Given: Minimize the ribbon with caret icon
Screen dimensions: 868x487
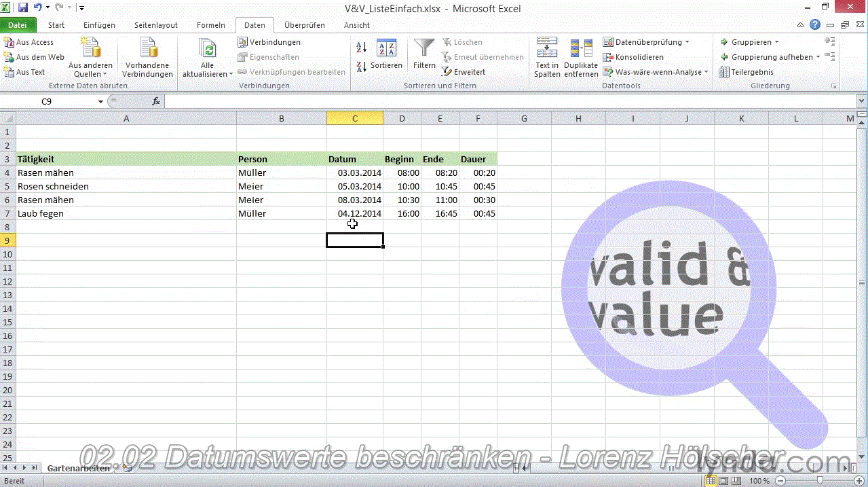Looking at the screenshot, I should tap(801, 25).
